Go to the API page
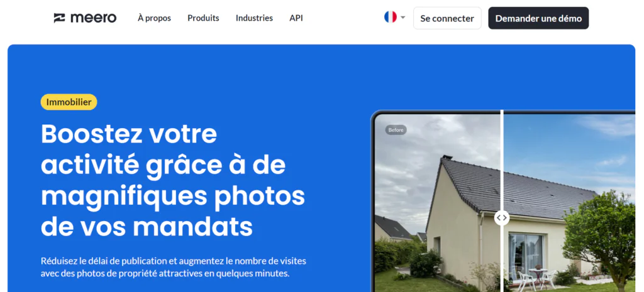This screenshot has height=292, width=644. [296, 18]
